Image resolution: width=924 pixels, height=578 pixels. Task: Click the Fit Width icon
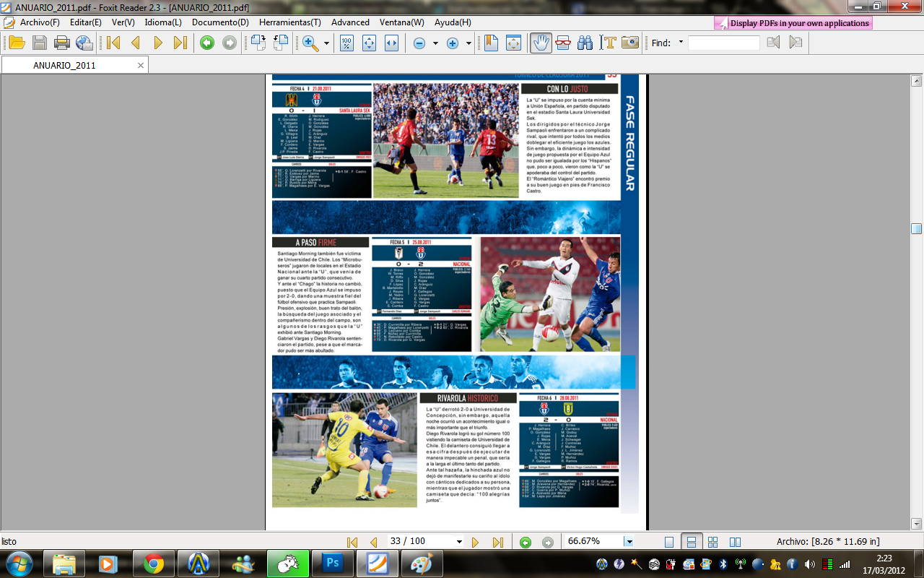[x=391, y=43]
